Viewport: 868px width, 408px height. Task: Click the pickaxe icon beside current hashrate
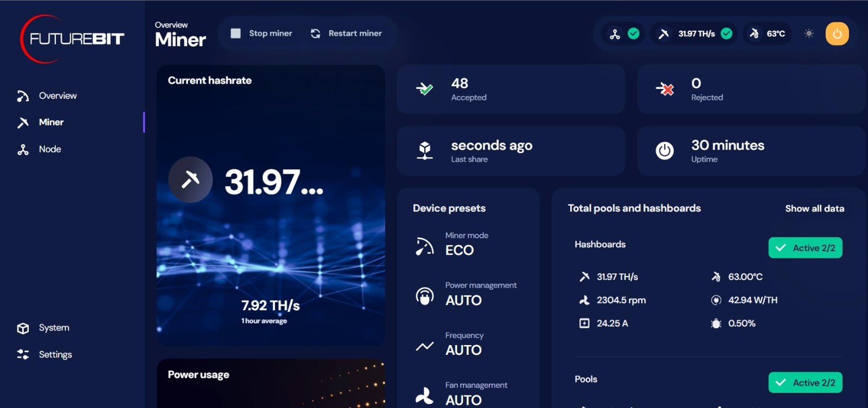click(190, 180)
